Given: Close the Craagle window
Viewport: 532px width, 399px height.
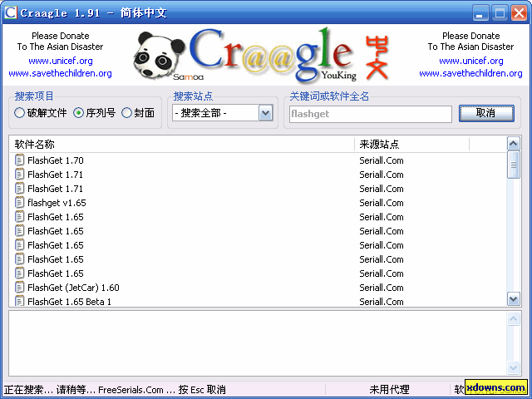Looking at the screenshot, I should 519,13.
